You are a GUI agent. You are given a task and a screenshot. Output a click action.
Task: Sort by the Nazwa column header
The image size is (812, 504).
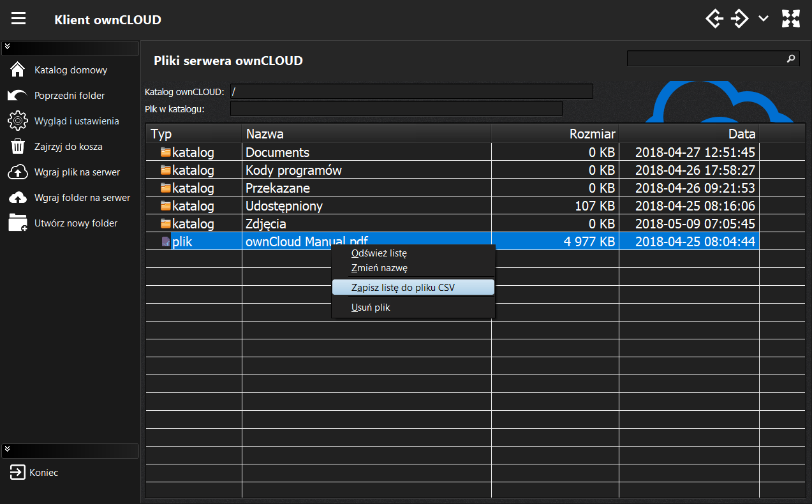coord(367,134)
